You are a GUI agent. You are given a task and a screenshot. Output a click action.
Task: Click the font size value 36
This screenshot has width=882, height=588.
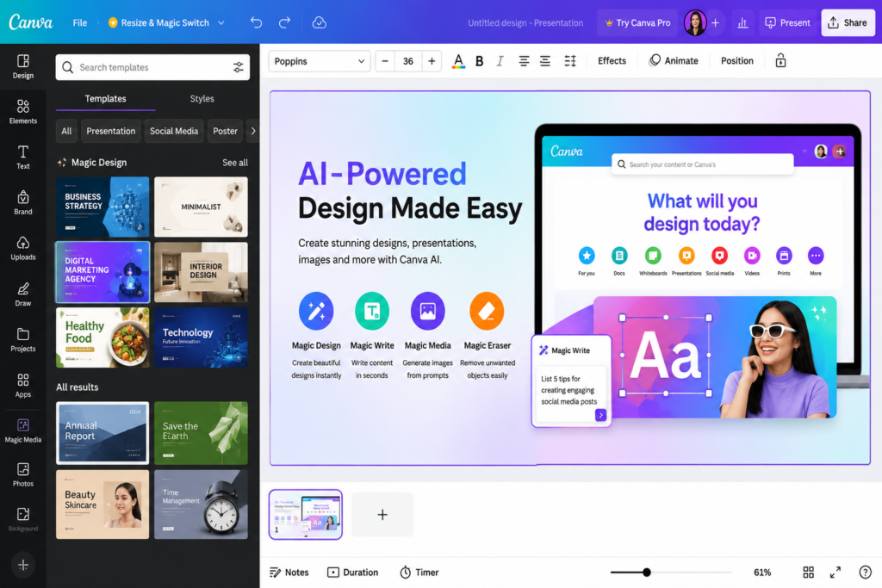(x=407, y=61)
